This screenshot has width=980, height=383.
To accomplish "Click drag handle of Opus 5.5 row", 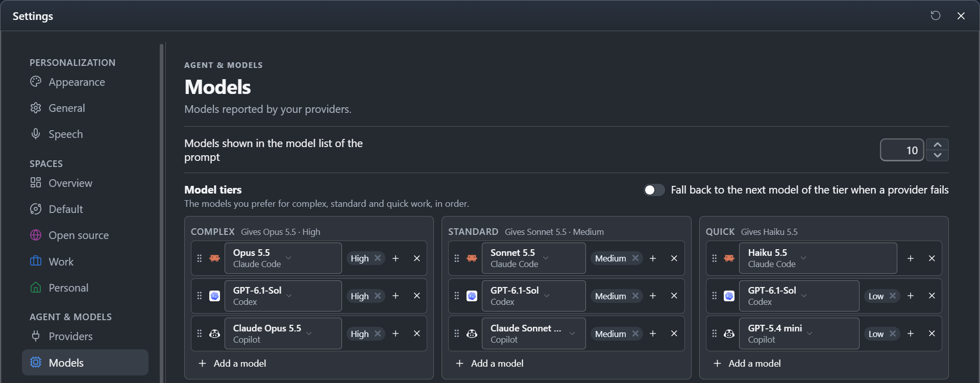I will pos(200,258).
